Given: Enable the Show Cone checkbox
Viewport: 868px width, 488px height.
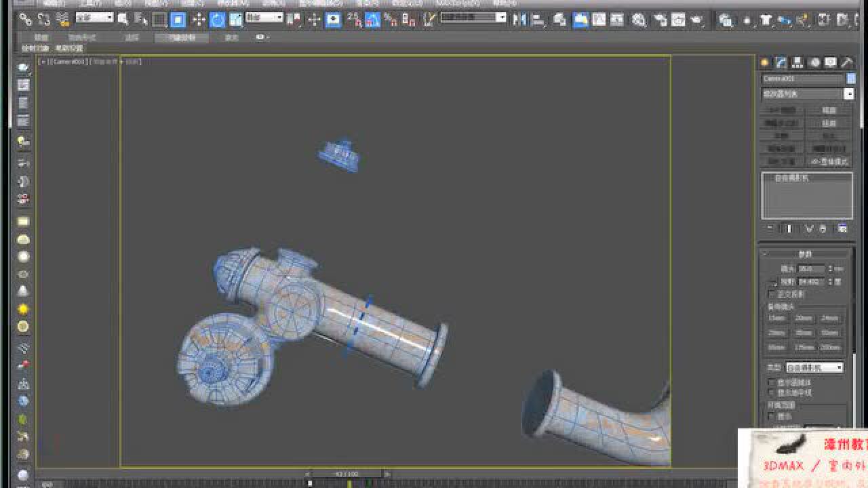Looking at the screenshot, I should 771,382.
